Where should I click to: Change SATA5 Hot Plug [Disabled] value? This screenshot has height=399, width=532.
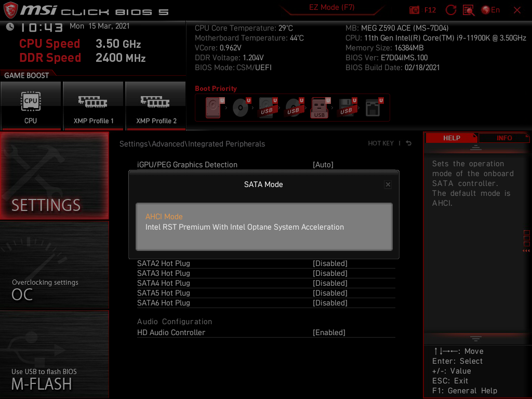click(x=330, y=293)
